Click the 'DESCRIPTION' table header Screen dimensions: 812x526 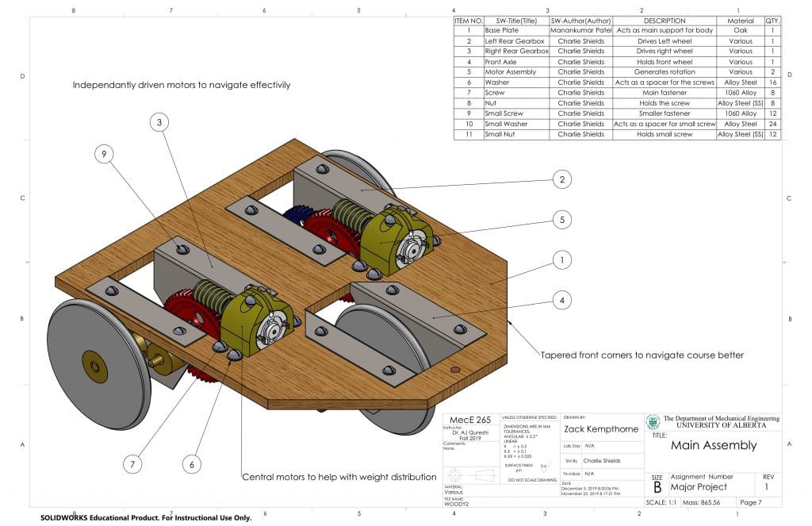pyautogui.click(x=664, y=21)
